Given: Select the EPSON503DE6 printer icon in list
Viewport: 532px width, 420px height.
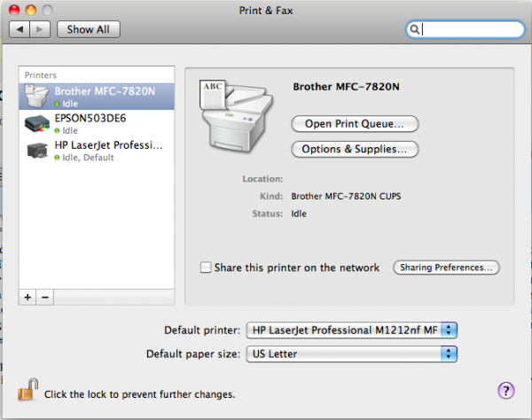Looking at the screenshot, I should tap(37, 124).
